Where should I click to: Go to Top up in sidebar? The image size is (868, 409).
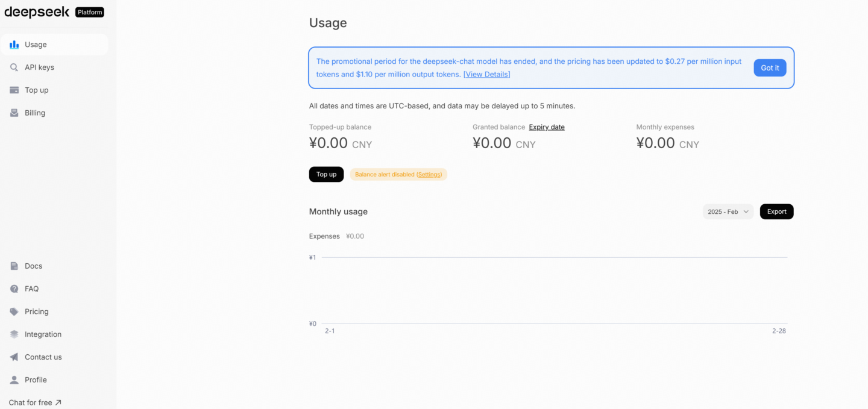click(x=54, y=90)
